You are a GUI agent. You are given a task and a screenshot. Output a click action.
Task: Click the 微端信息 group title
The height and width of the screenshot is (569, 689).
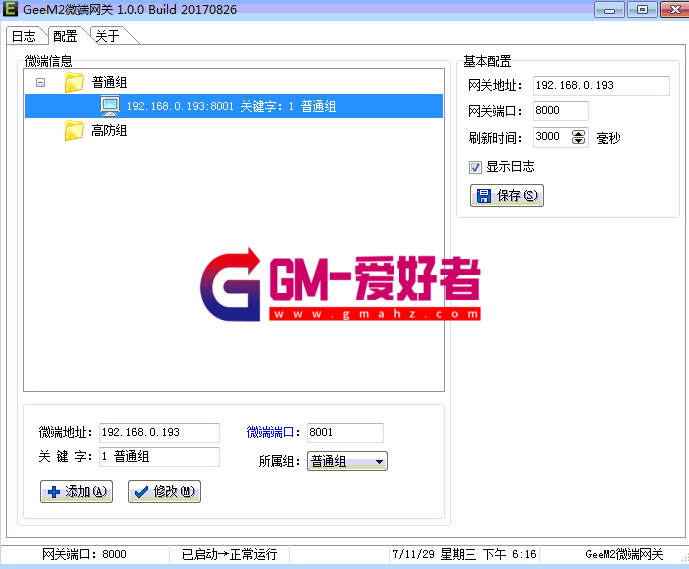point(48,61)
